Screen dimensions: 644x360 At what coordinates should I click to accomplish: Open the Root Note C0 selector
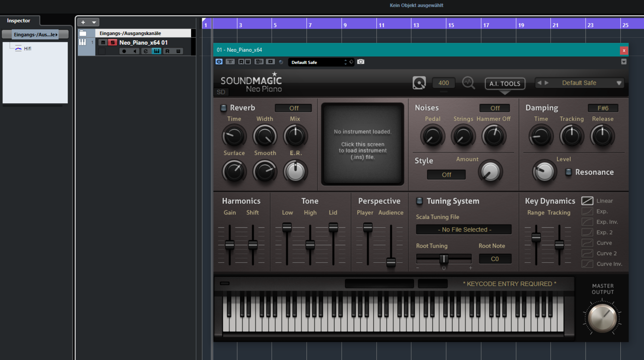pos(495,259)
